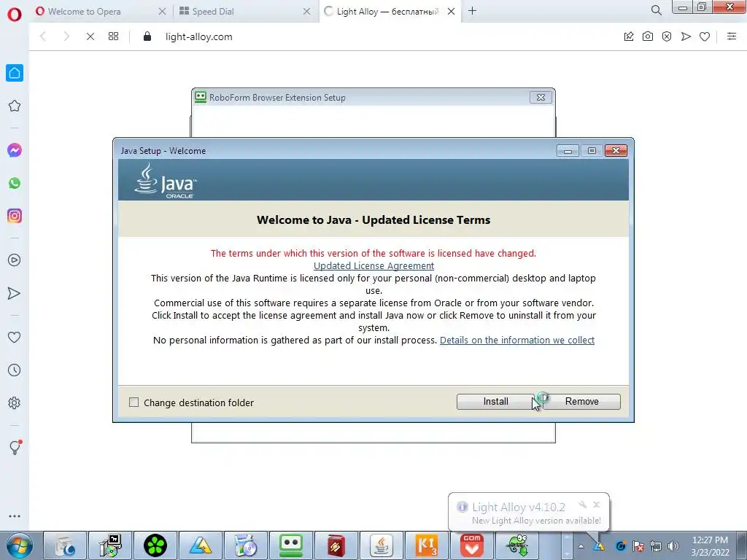Open RoboForm from the taskbar
This screenshot has width=747, height=560.
[290, 545]
